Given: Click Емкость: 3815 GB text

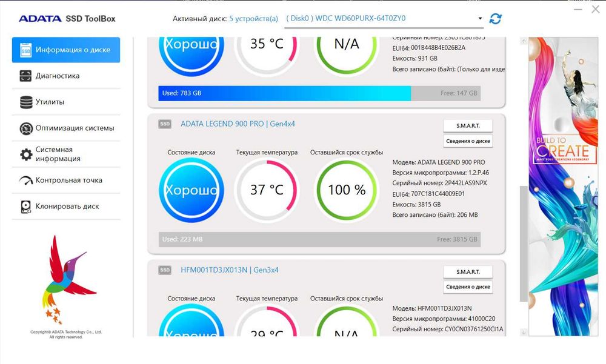Looking at the screenshot, I should click(x=416, y=205).
